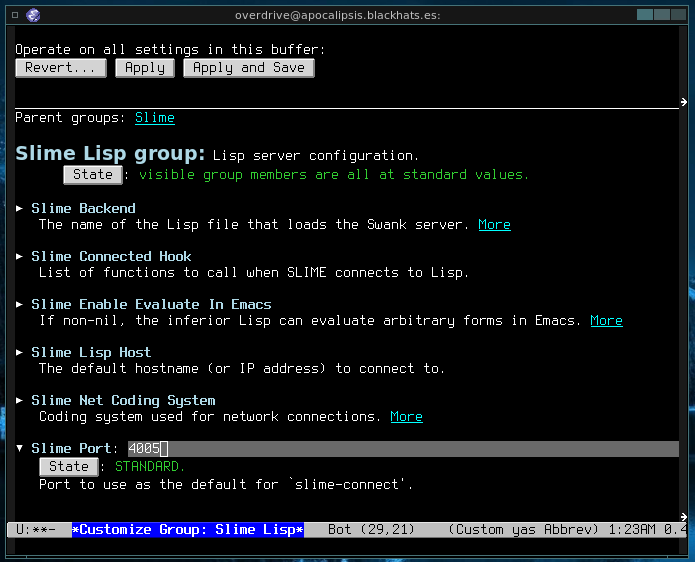Click the Slime Connected Hook heading
The image size is (695, 562).
coord(111,256)
